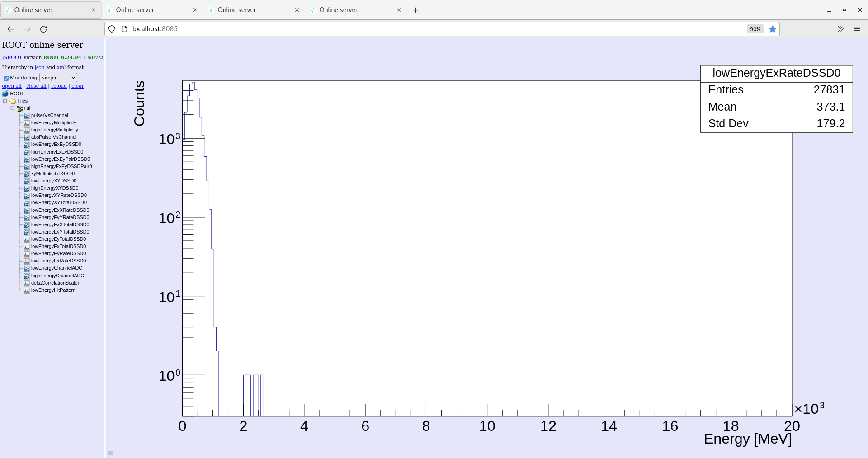Viewport: 868px width, 458px height.
Task: Click the xyMultiplicityDSSD0 item icon
Action: 27,174
